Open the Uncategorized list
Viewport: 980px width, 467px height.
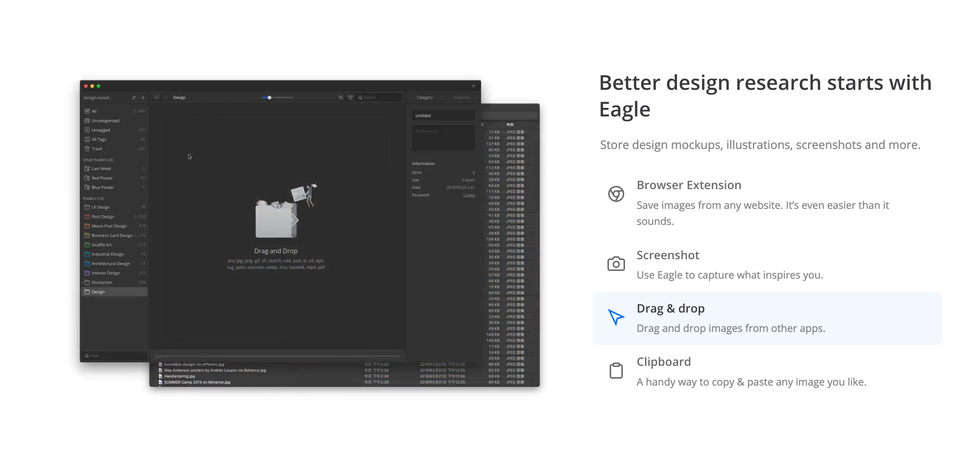(x=114, y=120)
